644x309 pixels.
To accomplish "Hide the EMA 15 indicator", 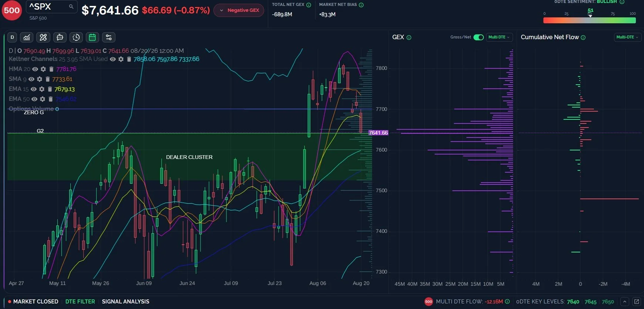I will point(34,89).
